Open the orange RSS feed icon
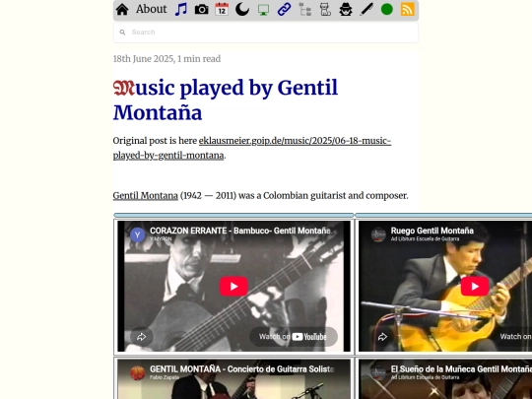Image resolution: width=532 pixels, height=399 pixels. coord(408,10)
